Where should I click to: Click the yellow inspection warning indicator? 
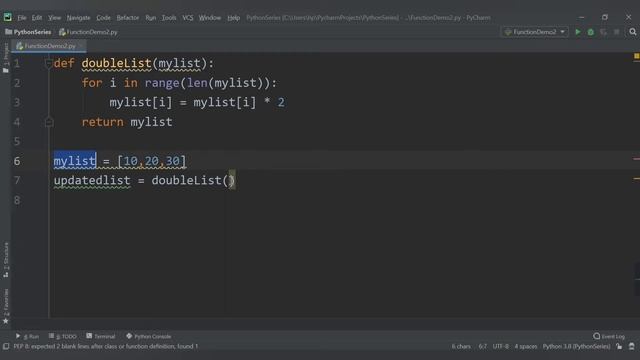[x=636, y=56]
